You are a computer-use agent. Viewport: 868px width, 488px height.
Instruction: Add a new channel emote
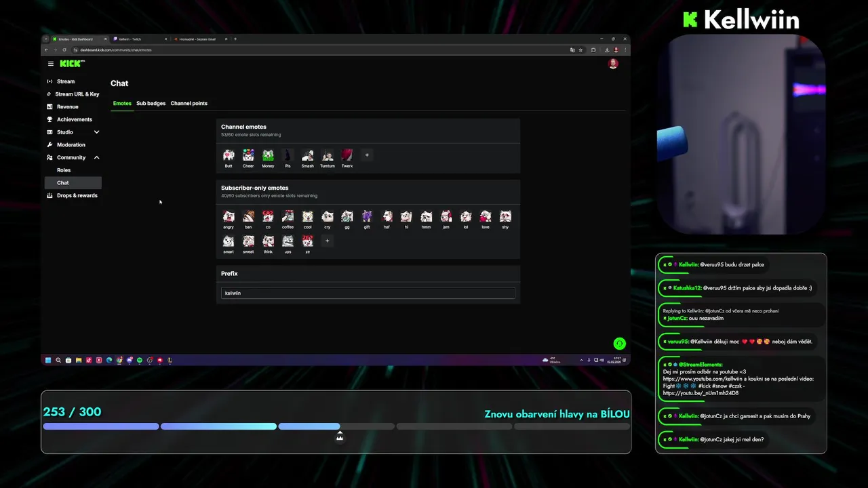[367, 155]
